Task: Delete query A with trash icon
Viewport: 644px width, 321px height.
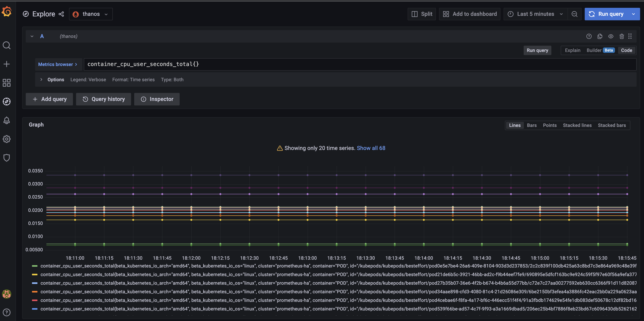Action: tap(622, 36)
